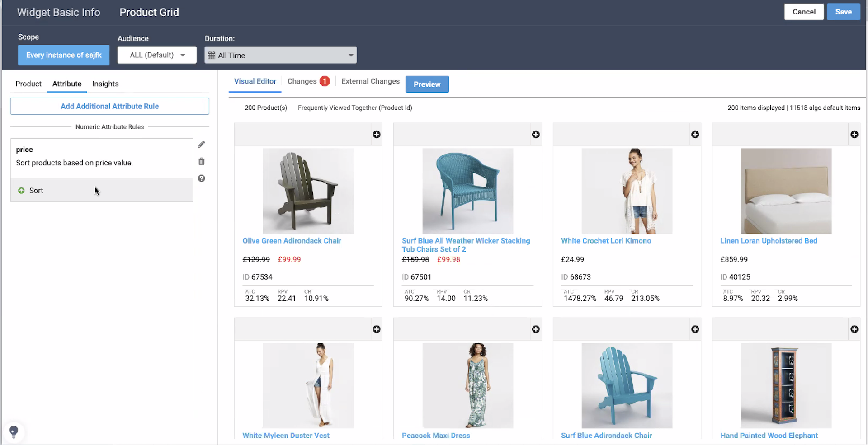Click the White Crochet Kimono product image
Screen dimensions: 868x445
[x=627, y=191]
